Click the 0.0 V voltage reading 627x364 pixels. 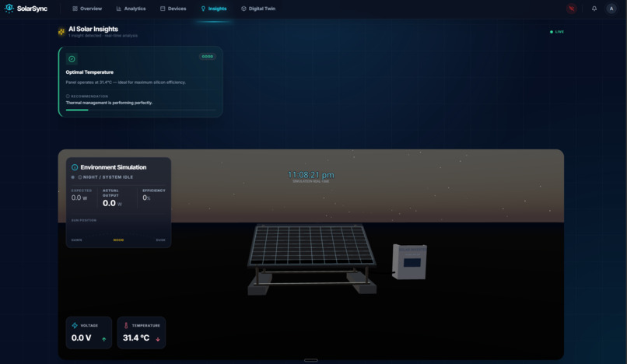coord(81,338)
